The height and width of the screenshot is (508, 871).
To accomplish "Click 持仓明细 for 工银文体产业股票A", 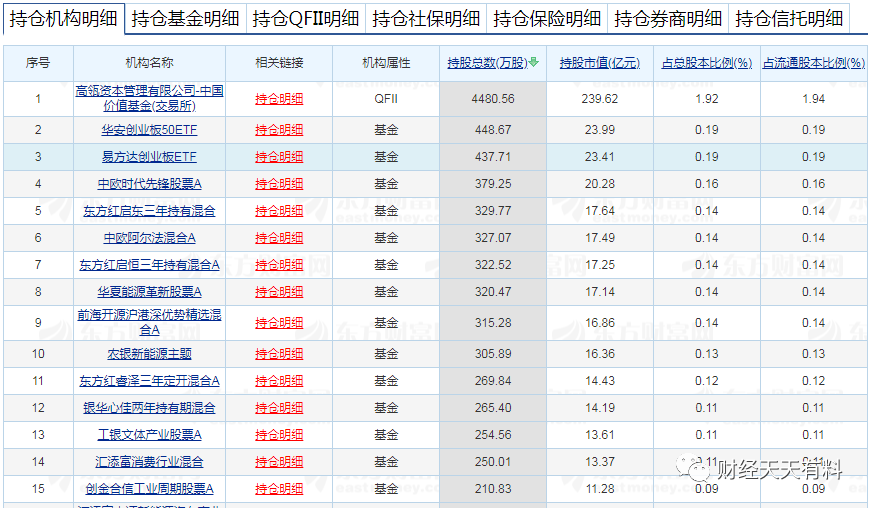I will pos(279,435).
